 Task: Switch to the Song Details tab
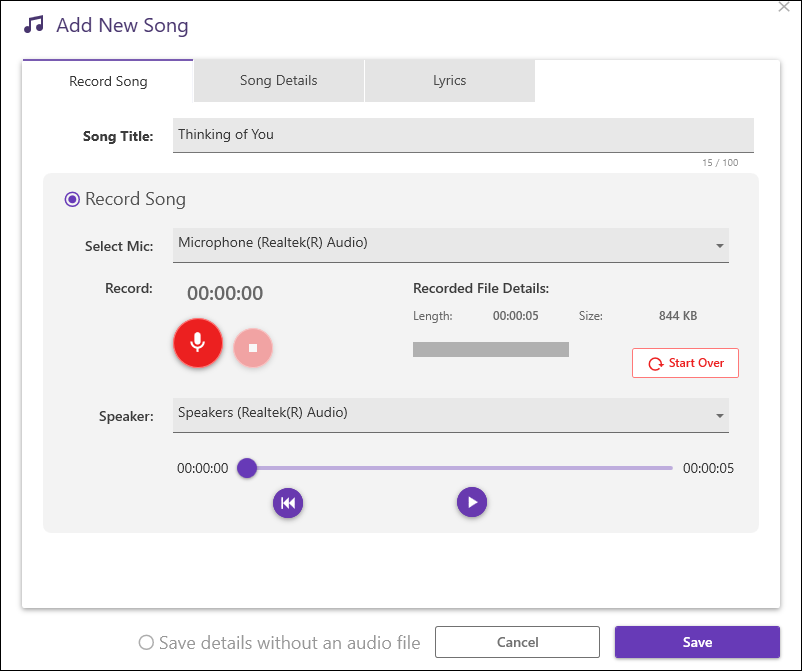[x=278, y=81]
